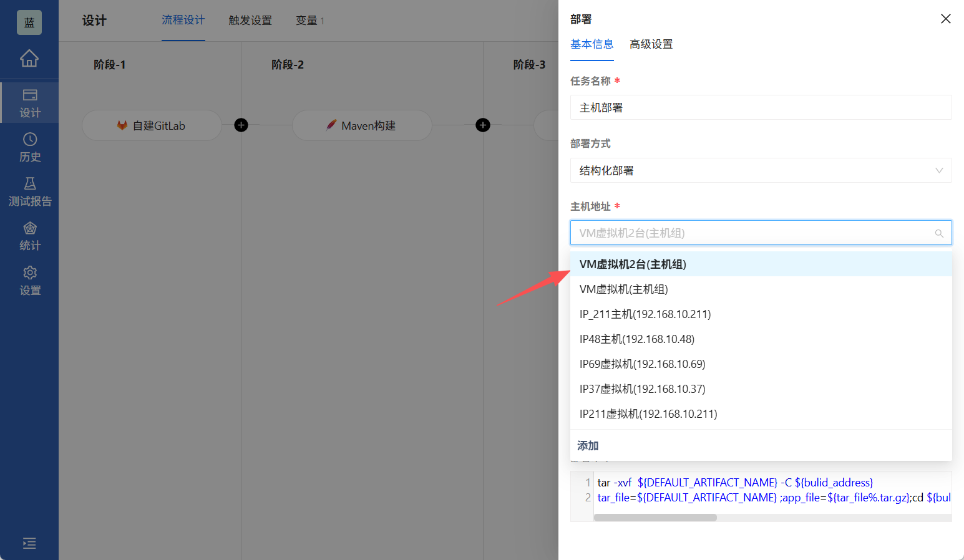964x560 pixels.
Task: Open the 部署方式 dropdown
Action: click(761, 170)
